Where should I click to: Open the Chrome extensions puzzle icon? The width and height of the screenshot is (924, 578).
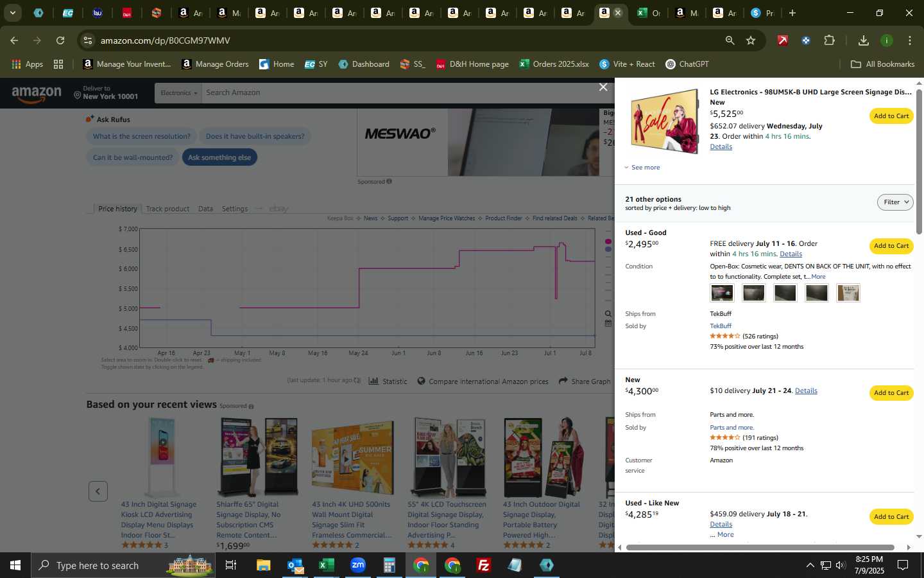[x=829, y=40]
